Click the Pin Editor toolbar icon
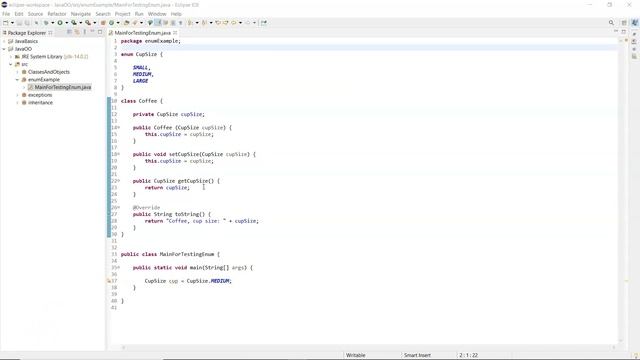The height and width of the screenshot is (360, 640). (x=264, y=23)
